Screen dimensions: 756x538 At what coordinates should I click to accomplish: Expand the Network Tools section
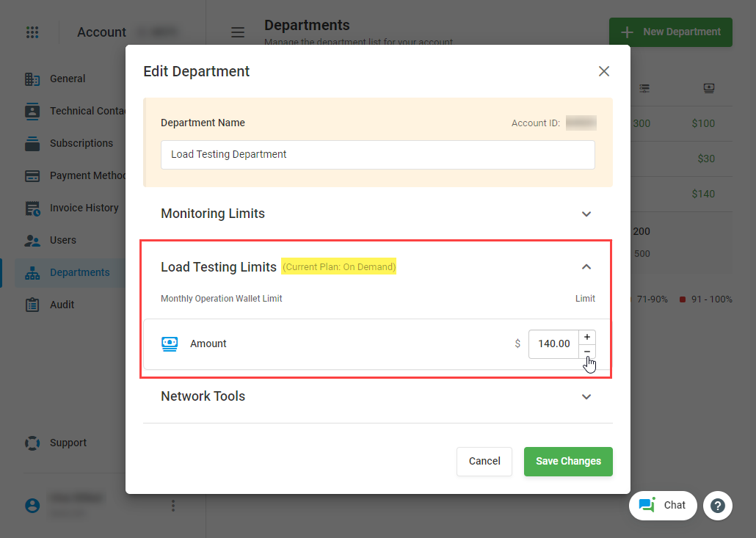586,397
